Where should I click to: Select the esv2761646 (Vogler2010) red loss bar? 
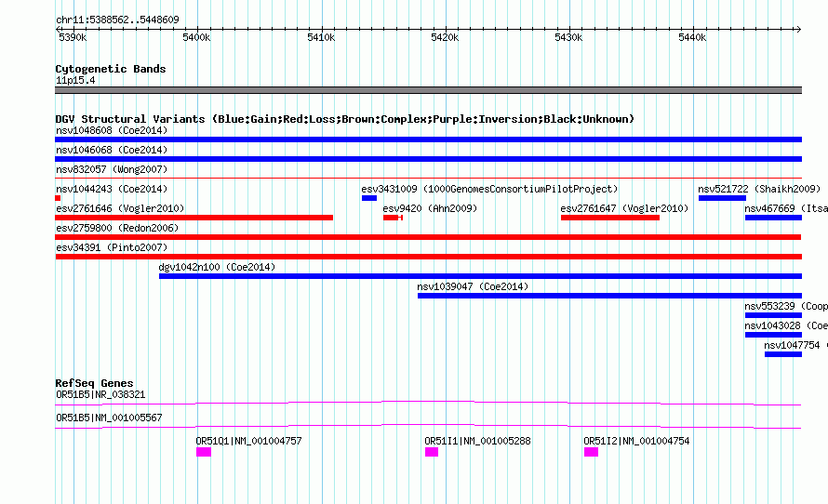point(194,218)
